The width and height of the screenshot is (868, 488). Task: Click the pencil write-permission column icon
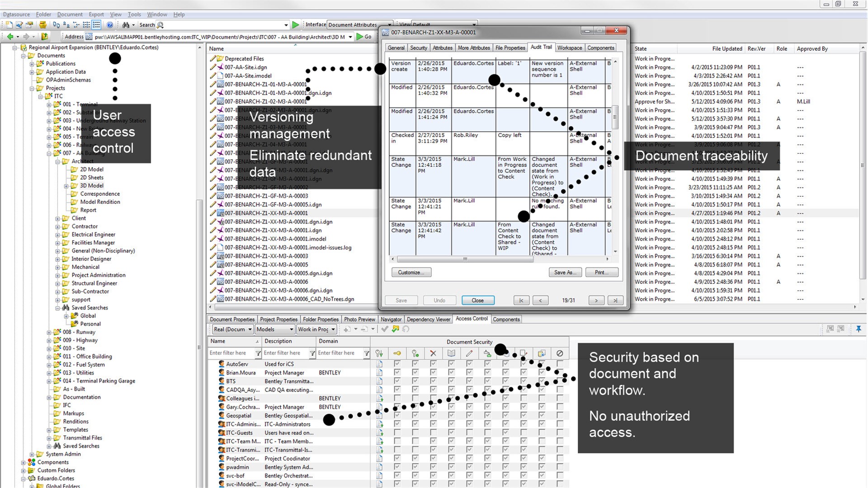(x=469, y=353)
